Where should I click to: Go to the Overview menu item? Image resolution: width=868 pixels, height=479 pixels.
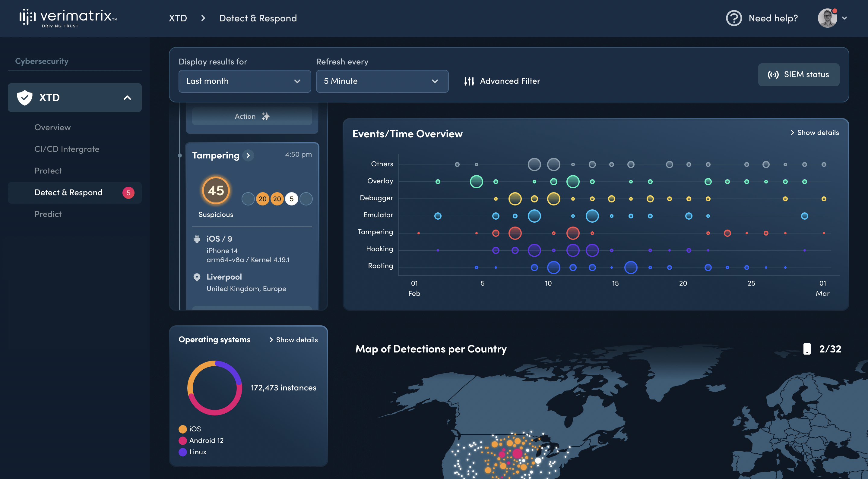point(52,127)
